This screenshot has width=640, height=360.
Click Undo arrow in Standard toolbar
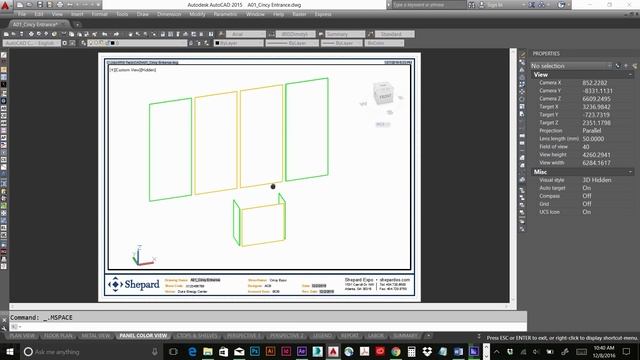[105, 34]
